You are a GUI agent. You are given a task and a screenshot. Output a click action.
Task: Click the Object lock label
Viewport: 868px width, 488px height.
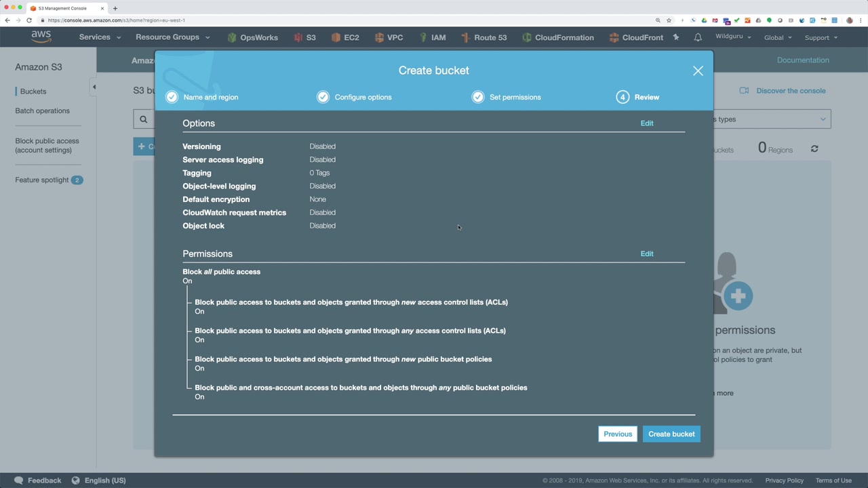click(203, 226)
